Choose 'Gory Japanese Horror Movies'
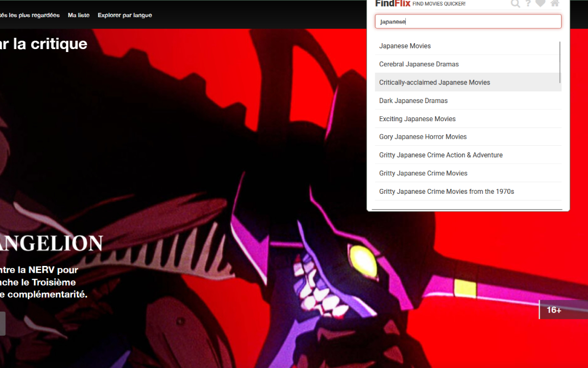Screen dimensions: 588x368 coord(468,137)
